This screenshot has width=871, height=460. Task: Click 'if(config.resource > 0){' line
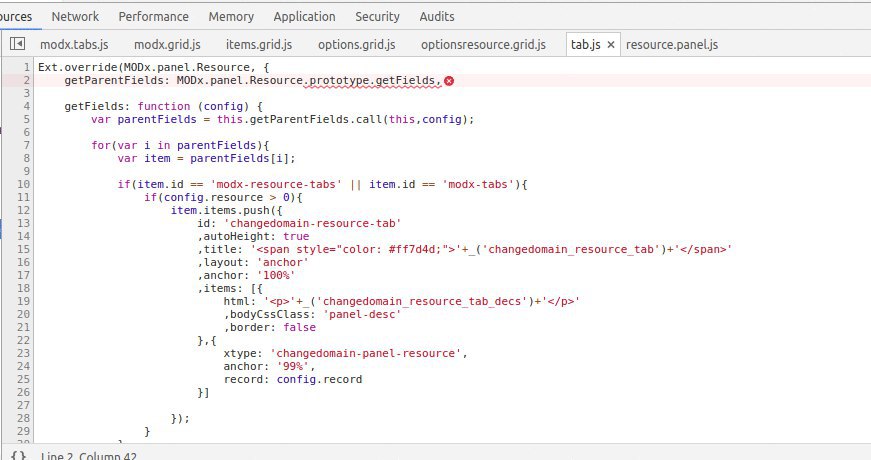click(x=223, y=197)
